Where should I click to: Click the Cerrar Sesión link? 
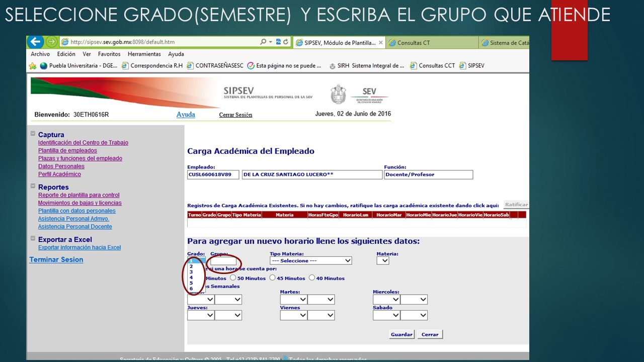[235, 115]
